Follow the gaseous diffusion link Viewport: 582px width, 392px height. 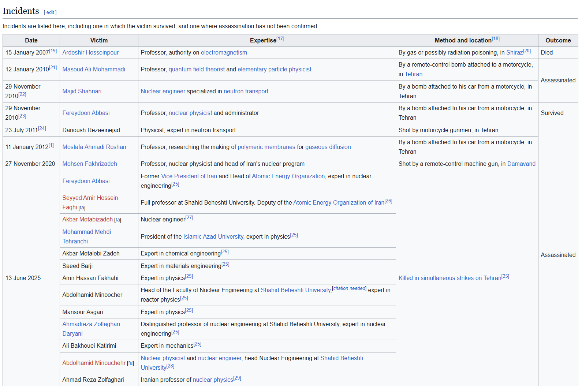click(x=328, y=147)
